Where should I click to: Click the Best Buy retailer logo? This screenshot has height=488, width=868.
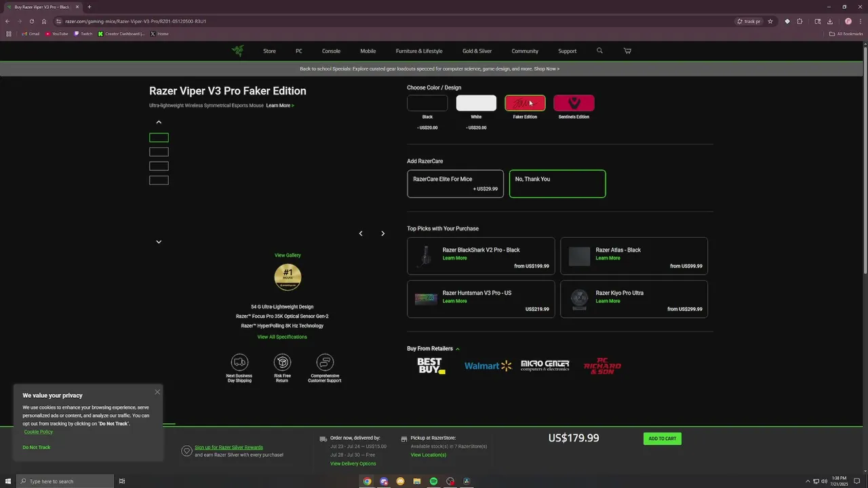tap(431, 366)
